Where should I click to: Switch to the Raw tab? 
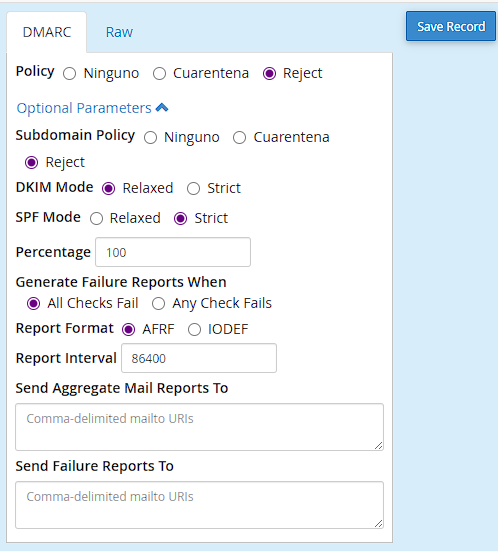119,32
